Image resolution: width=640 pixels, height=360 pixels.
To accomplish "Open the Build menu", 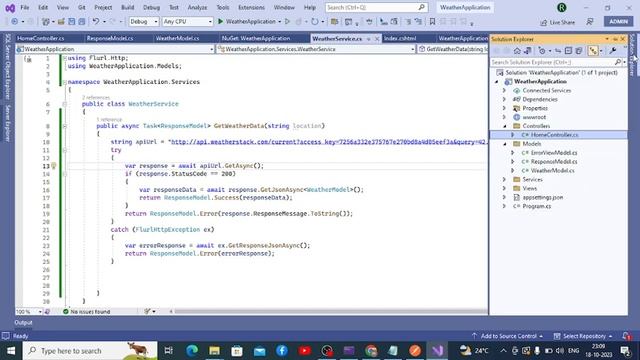I will pyautogui.click(x=127, y=7).
